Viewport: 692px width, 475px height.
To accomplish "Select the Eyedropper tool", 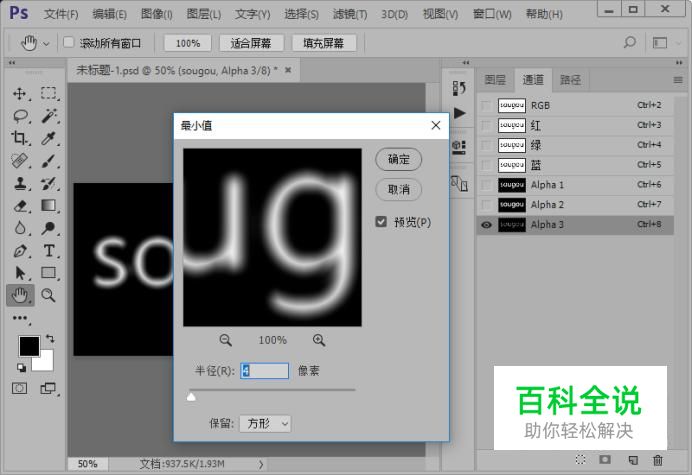I will coord(48,138).
